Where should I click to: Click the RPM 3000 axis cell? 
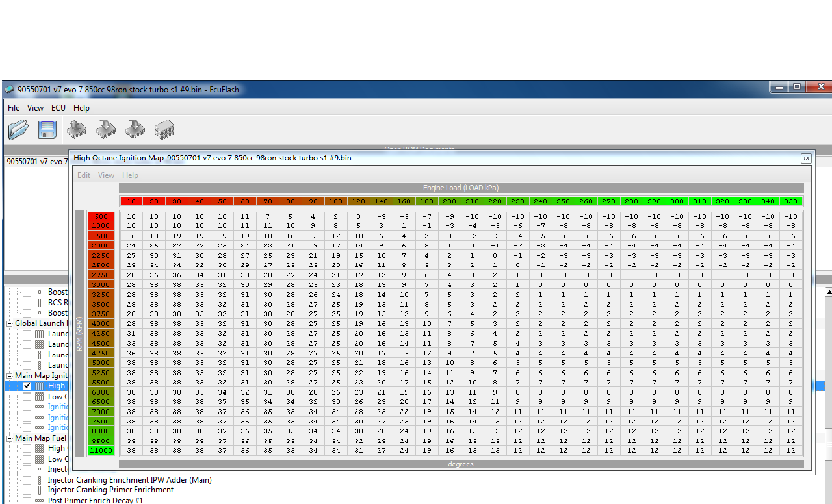click(101, 284)
